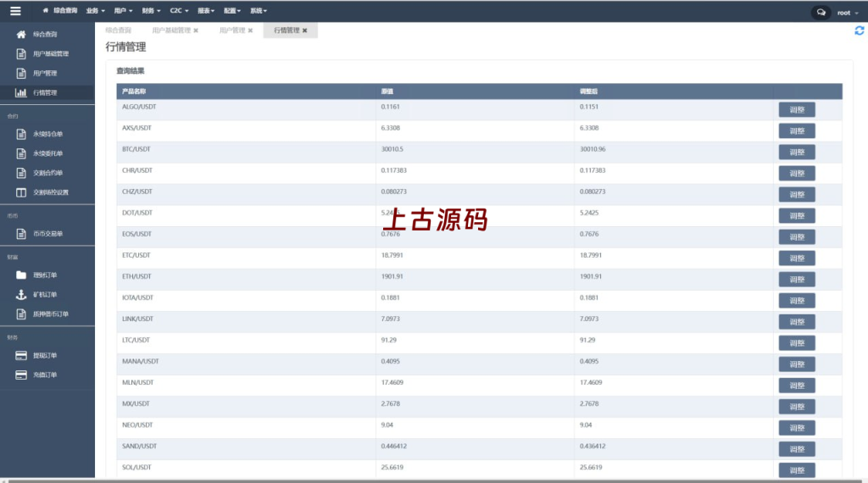Viewport: 868px width, 483px height.
Task: Click 调整 button for IOTA/USDT
Action: click(797, 301)
